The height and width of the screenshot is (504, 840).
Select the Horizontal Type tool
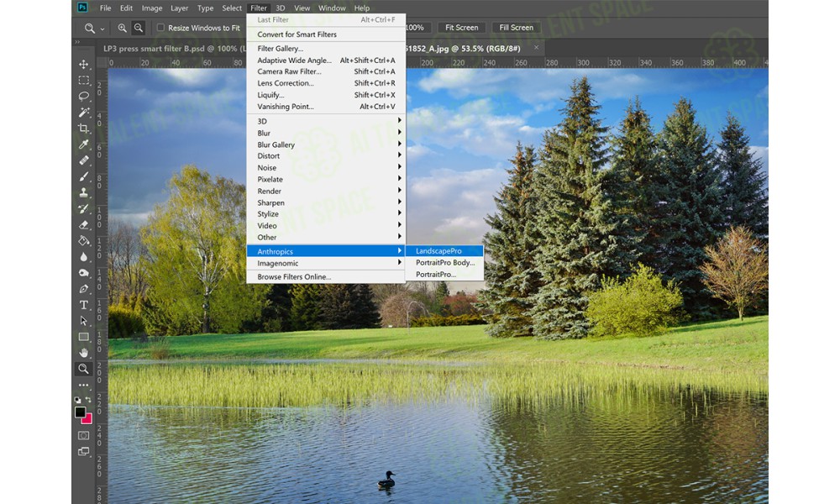click(83, 305)
